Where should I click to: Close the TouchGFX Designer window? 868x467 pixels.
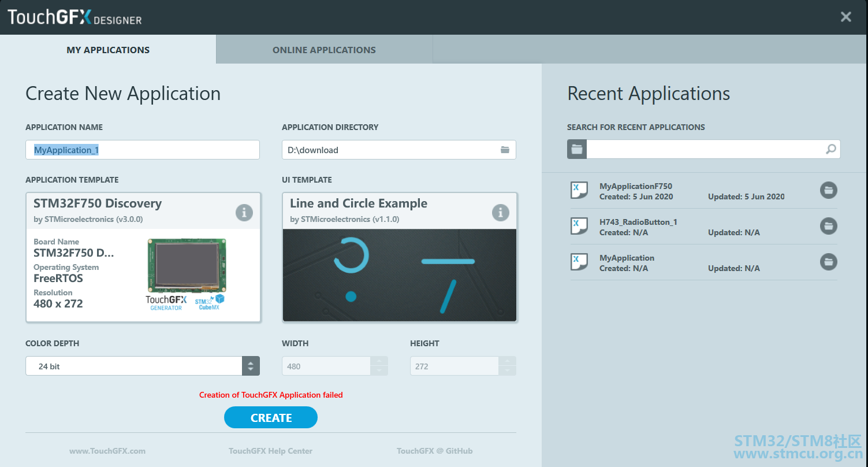coord(846,17)
